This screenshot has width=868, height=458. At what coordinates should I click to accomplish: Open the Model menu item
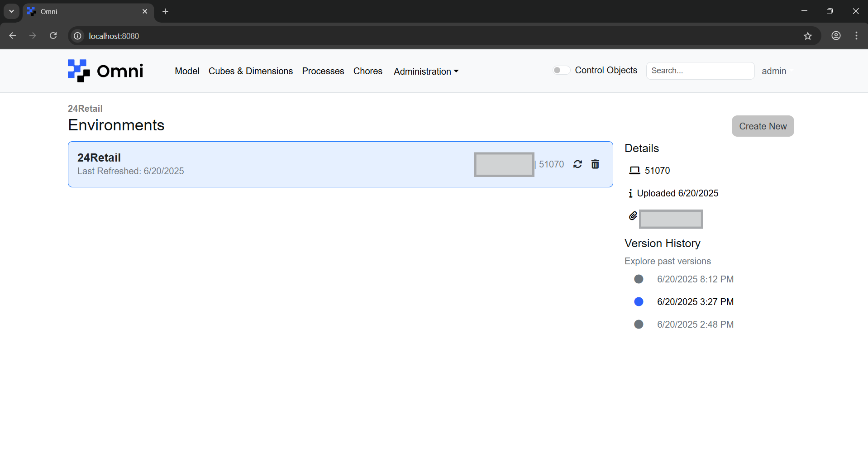[x=187, y=71]
